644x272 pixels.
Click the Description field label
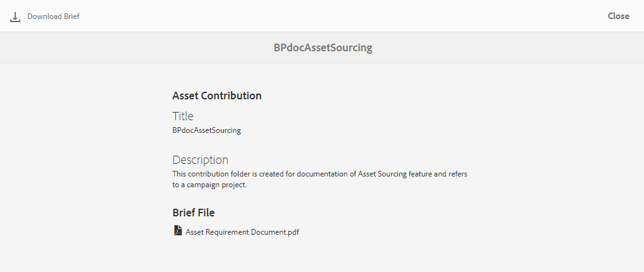click(200, 159)
